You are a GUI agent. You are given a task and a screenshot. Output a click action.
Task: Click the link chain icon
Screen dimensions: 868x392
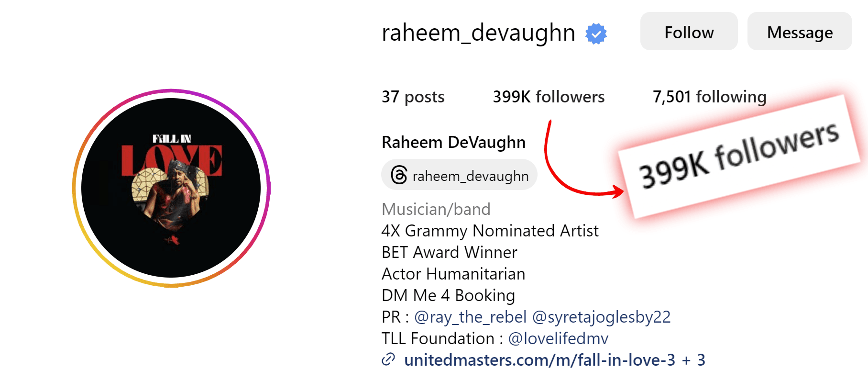388,359
